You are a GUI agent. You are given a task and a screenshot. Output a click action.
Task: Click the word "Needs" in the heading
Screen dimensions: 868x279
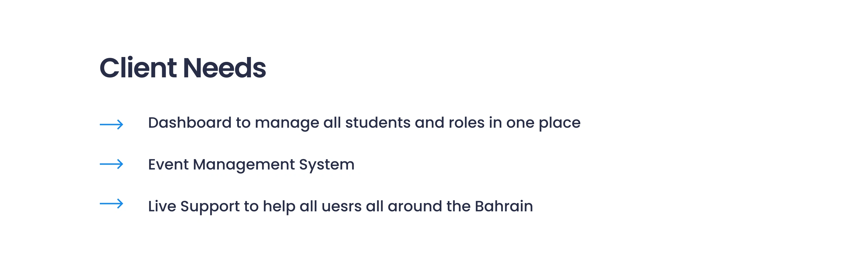tap(224, 68)
